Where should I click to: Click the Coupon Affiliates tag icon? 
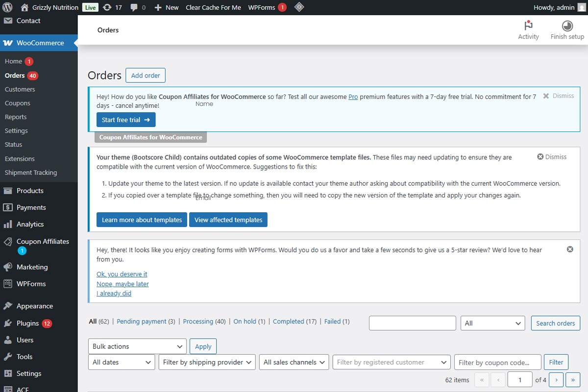[8, 242]
